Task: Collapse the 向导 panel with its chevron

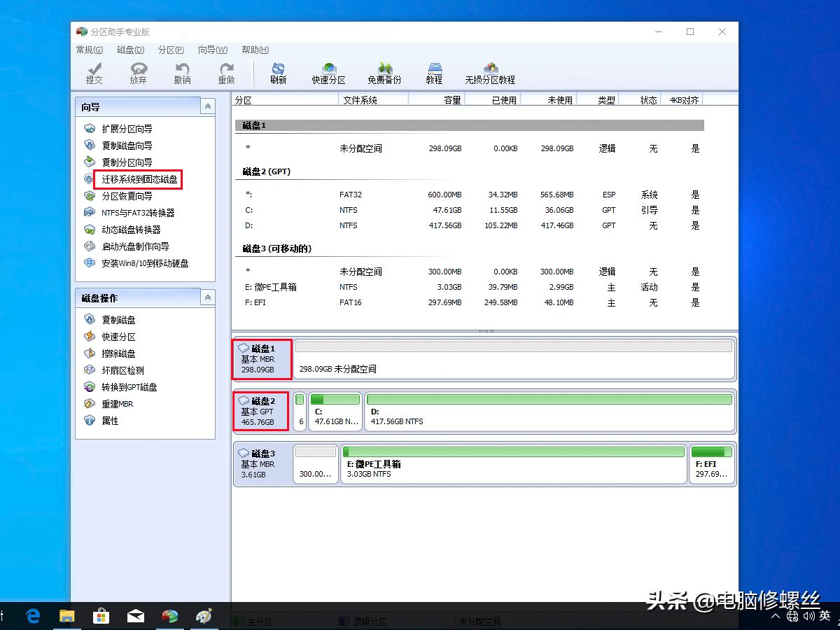Action: 207,106
